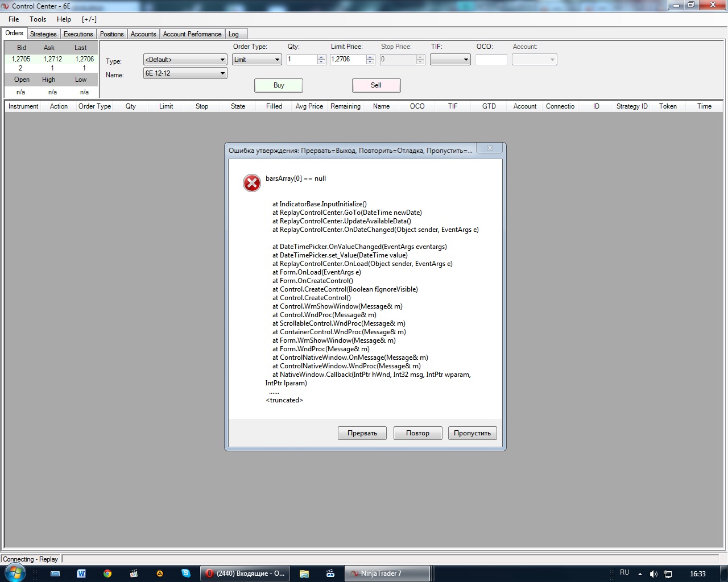Open the Account dropdown
This screenshot has height=582, width=728.
(535, 60)
